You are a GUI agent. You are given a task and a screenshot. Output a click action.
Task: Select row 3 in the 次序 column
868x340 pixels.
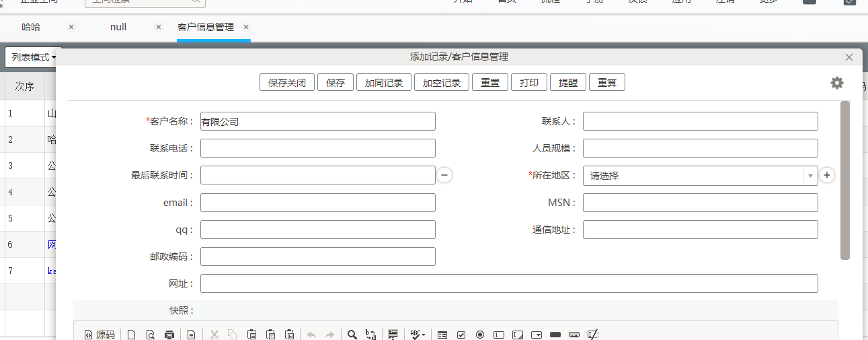click(x=25, y=166)
